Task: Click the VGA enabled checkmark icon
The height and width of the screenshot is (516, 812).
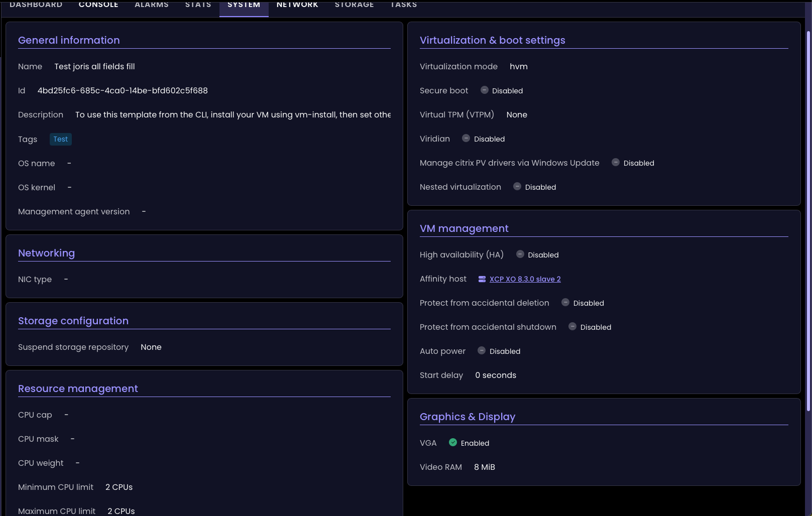Action: (453, 442)
